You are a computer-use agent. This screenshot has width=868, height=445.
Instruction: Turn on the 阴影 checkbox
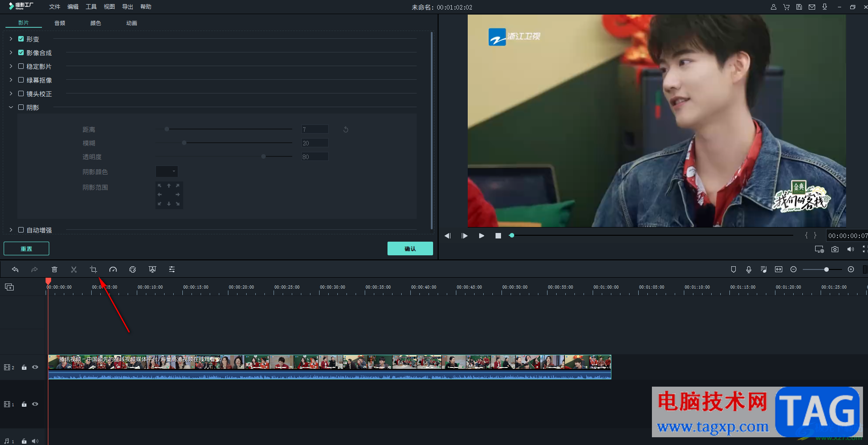tap(21, 108)
